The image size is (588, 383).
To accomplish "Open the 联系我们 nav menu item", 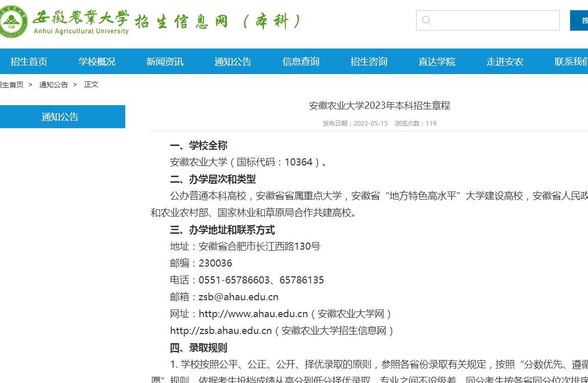I will point(571,61).
